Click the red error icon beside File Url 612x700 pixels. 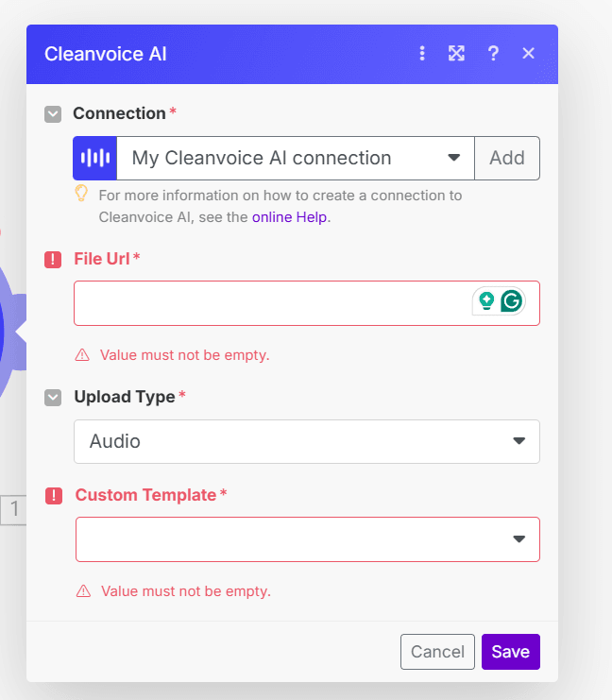coord(53,259)
